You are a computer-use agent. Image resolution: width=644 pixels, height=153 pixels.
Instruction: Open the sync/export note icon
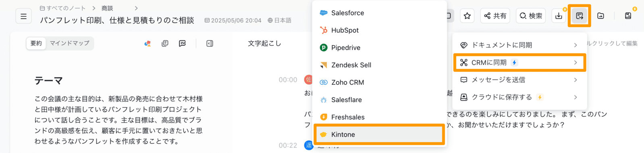[580, 16]
